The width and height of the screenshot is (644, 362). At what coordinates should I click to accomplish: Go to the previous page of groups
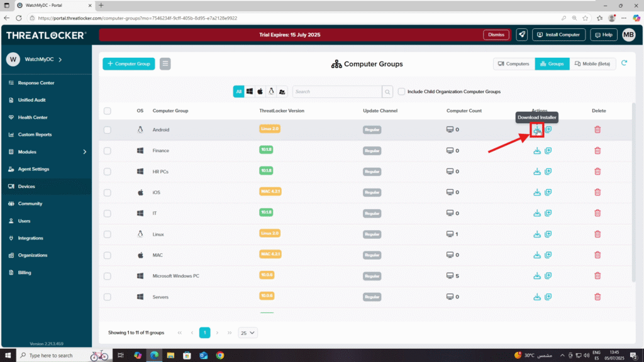tap(192, 333)
